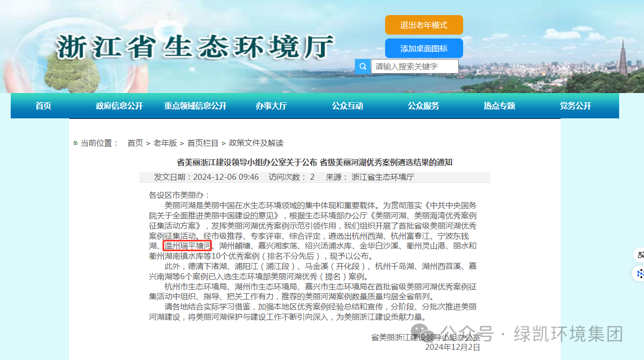Focus the 请输入搜索关键字 search field

click(415, 66)
